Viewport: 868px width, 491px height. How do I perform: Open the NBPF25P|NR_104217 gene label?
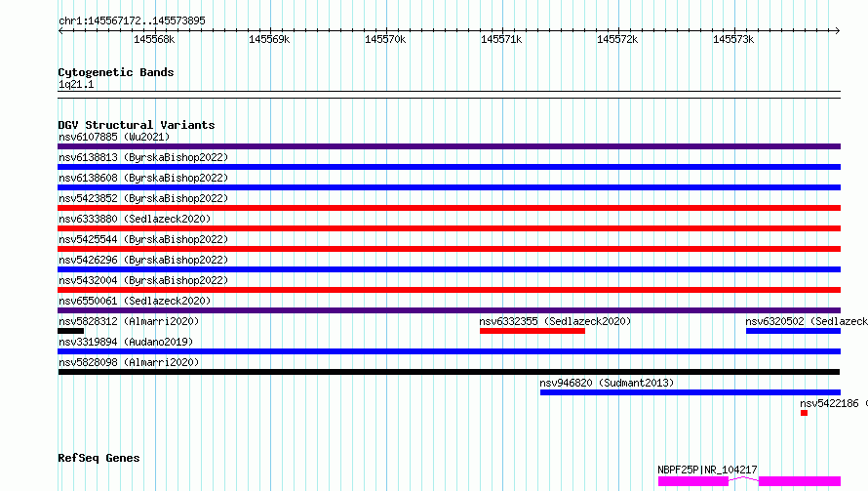tap(707, 470)
